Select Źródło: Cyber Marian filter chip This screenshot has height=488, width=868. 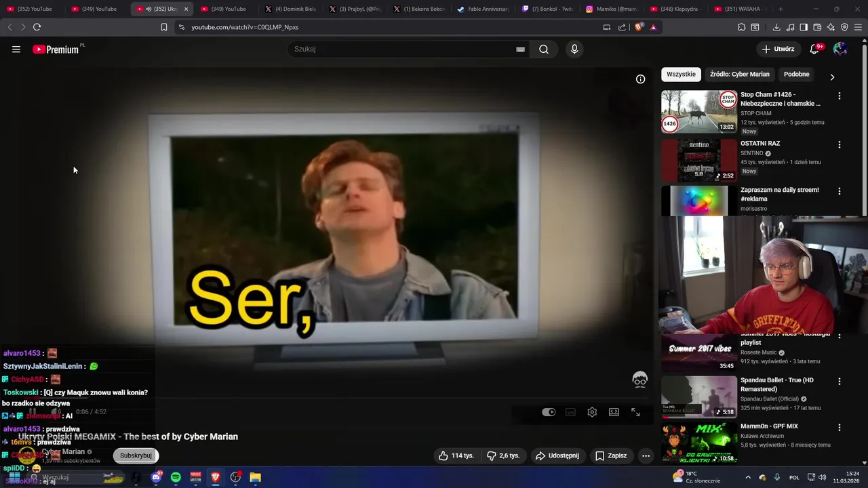click(740, 75)
